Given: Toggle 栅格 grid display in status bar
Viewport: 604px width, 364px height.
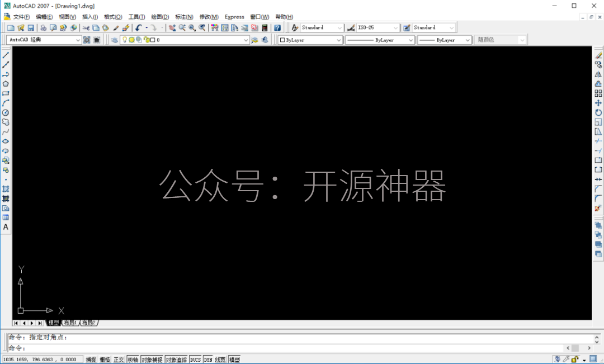Looking at the screenshot, I should click(105, 360).
